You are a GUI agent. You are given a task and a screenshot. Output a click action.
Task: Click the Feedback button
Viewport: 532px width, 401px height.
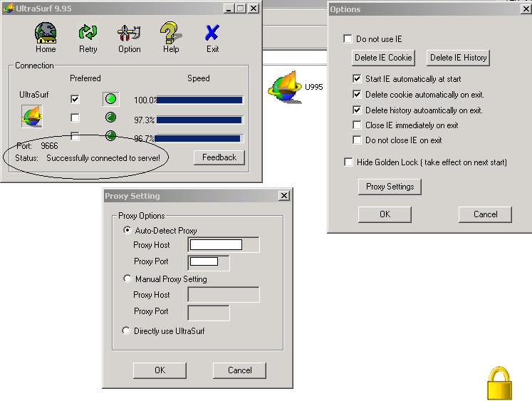point(219,157)
